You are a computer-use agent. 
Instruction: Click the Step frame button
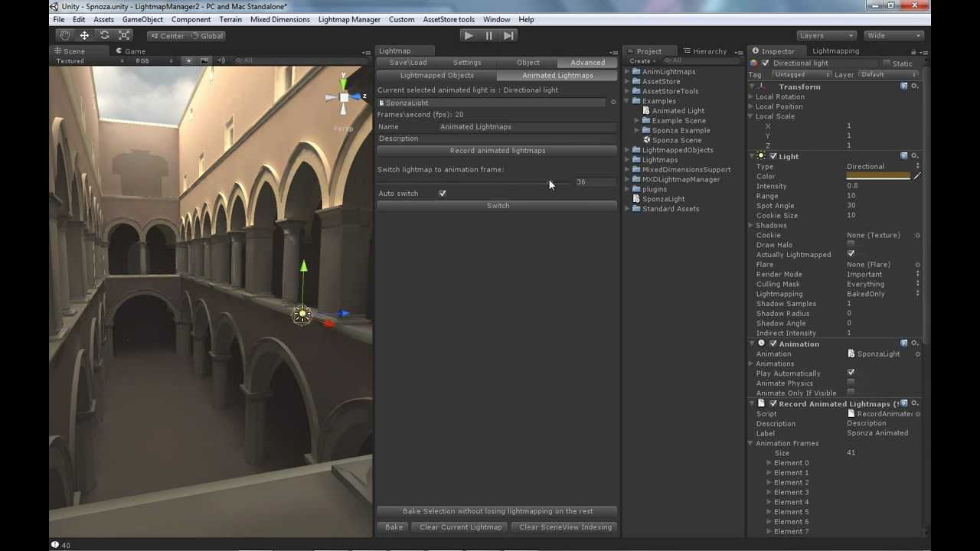(x=508, y=35)
